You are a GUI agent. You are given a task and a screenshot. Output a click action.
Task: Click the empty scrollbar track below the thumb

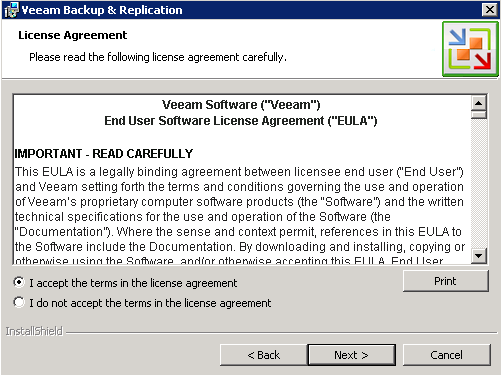(479, 183)
